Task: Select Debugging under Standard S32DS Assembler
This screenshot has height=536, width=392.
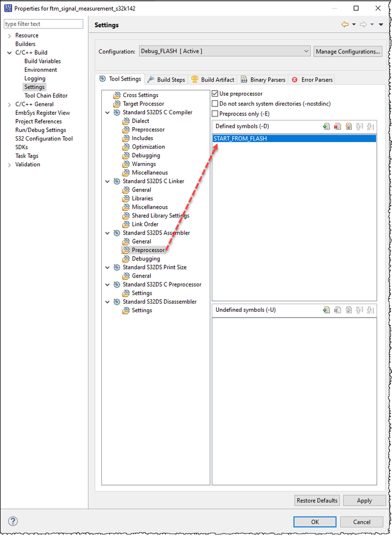Action: pyautogui.click(x=146, y=259)
